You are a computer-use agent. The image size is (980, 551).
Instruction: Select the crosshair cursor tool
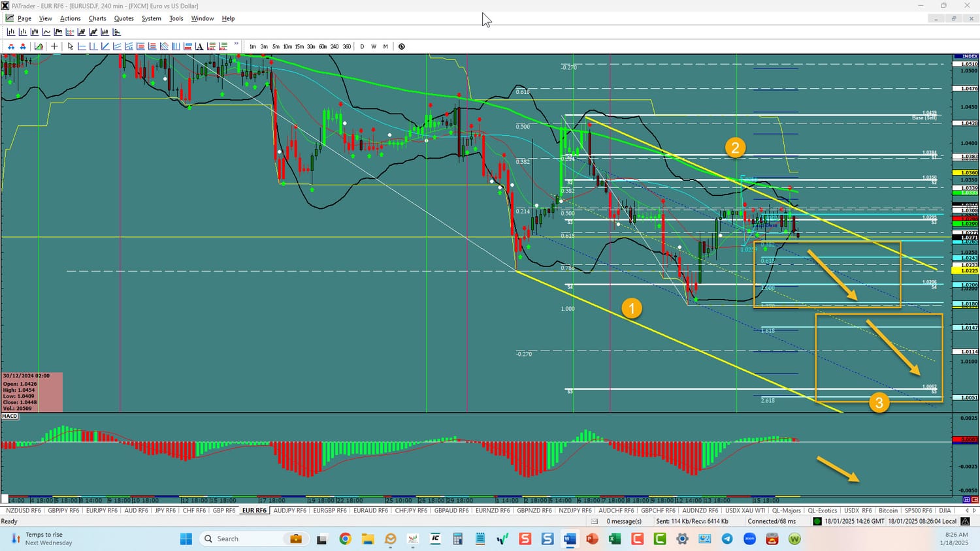click(54, 46)
